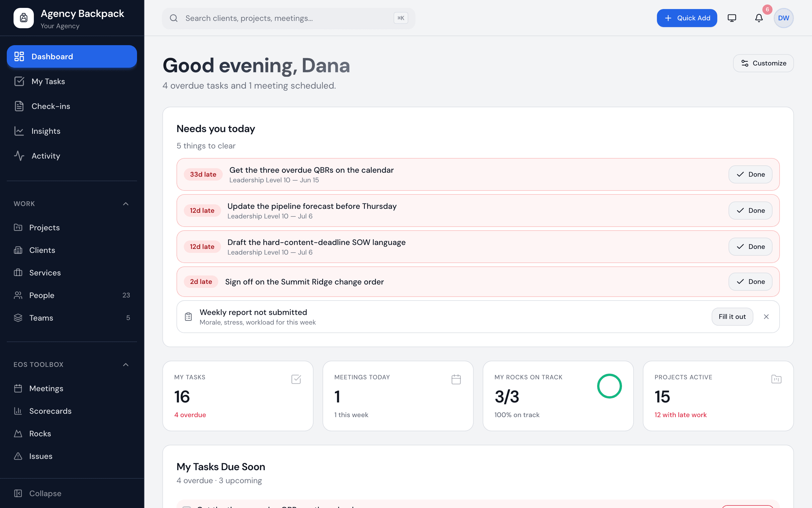Open the Activity page
Image resolution: width=812 pixels, height=508 pixels.
72,156
